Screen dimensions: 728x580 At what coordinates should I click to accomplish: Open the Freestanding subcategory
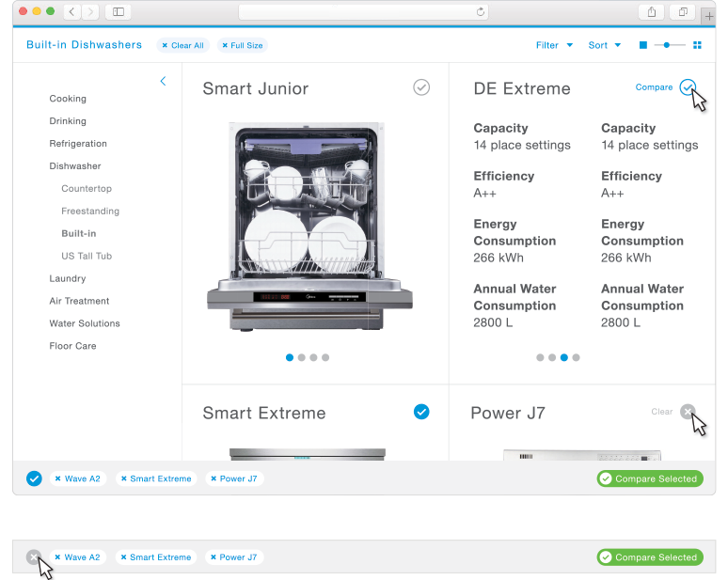pos(90,212)
